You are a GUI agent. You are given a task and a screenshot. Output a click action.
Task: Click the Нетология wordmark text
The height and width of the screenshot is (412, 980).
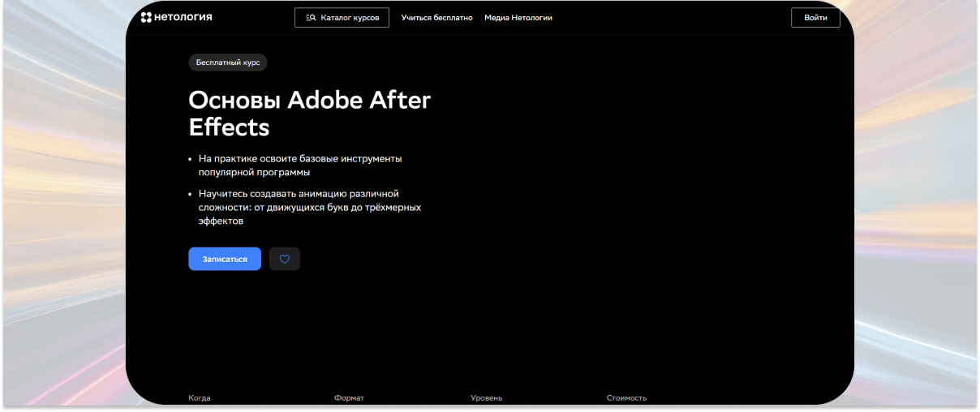pyautogui.click(x=183, y=17)
